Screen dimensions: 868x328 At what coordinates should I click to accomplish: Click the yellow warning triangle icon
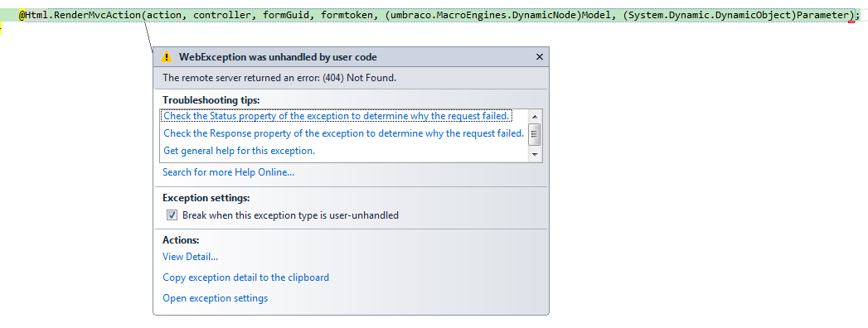[x=167, y=56]
